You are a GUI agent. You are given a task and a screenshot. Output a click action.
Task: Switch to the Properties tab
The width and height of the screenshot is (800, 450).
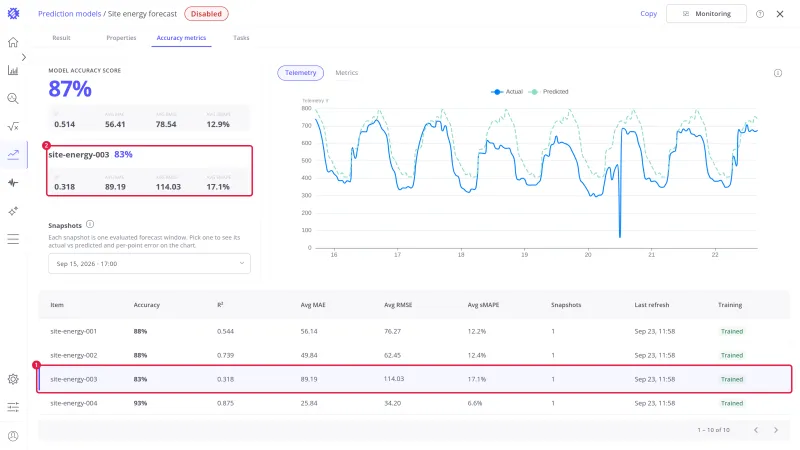(x=121, y=38)
